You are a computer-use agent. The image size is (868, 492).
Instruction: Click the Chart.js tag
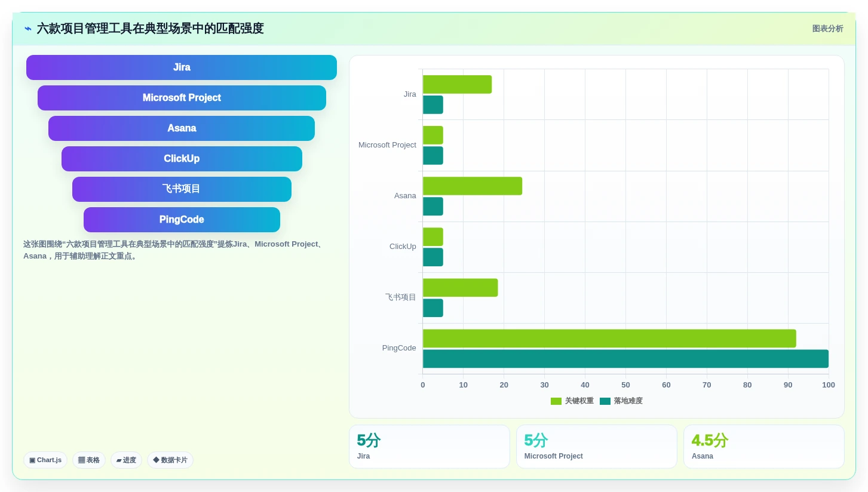(45, 460)
